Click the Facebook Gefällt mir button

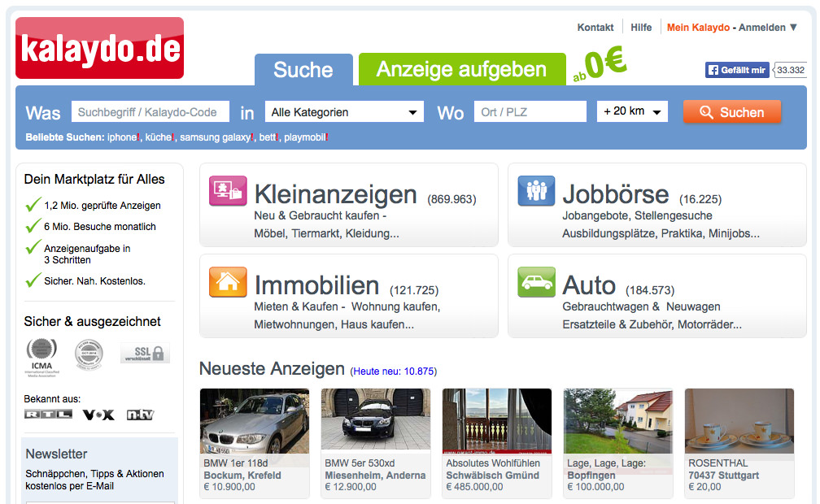coord(737,70)
